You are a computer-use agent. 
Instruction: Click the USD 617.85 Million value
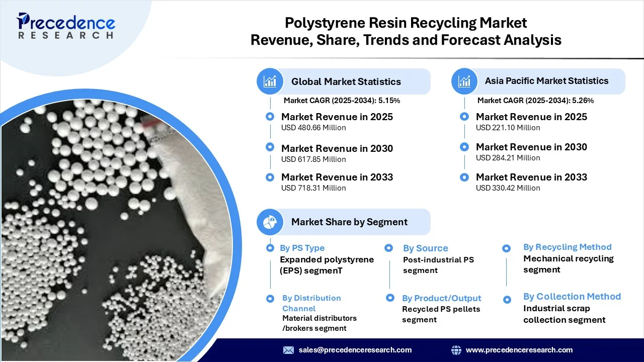point(313,159)
